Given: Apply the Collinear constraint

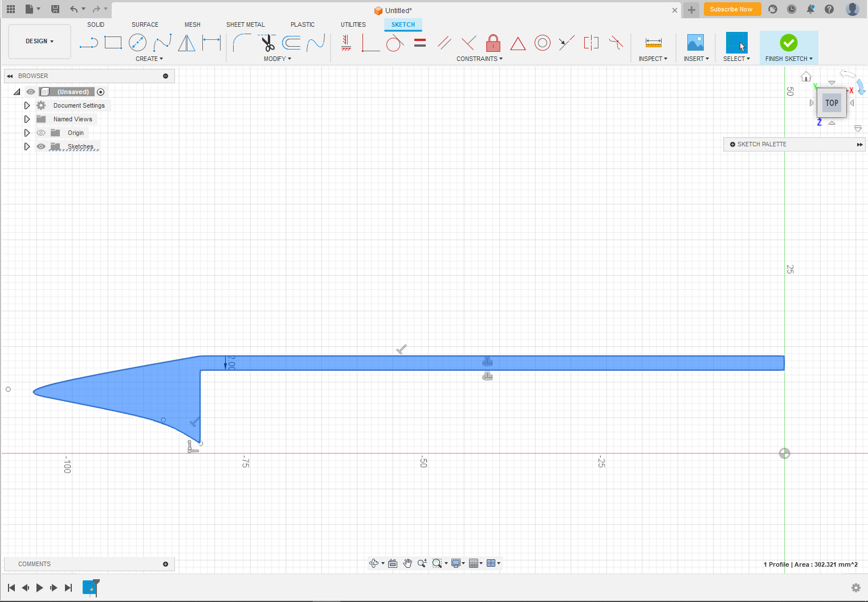Looking at the screenshot, I should (x=567, y=43).
